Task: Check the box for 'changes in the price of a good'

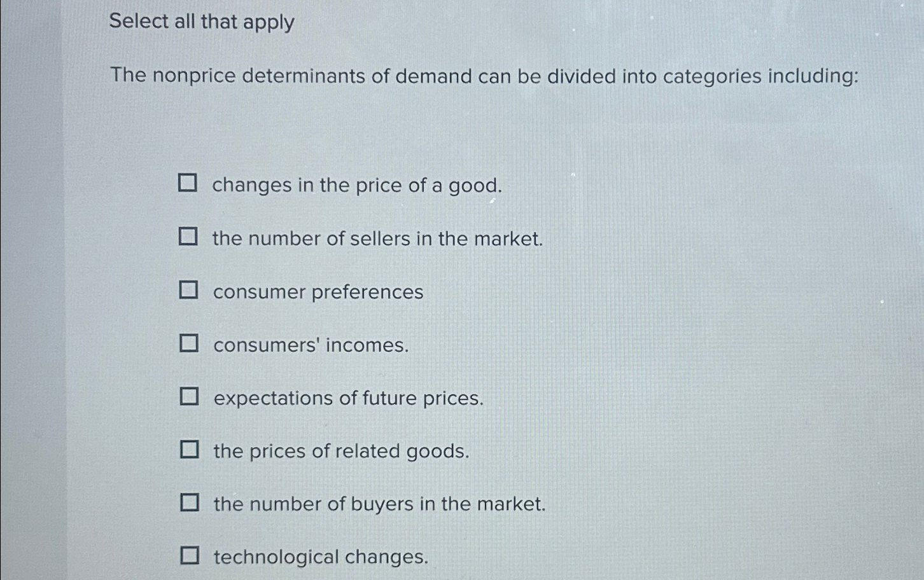Action: pos(188,184)
